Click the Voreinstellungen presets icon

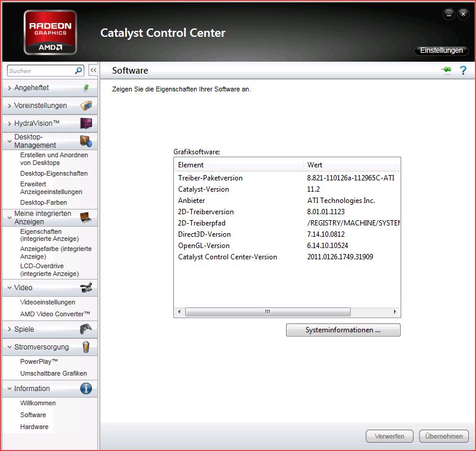[x=86, y=105]
